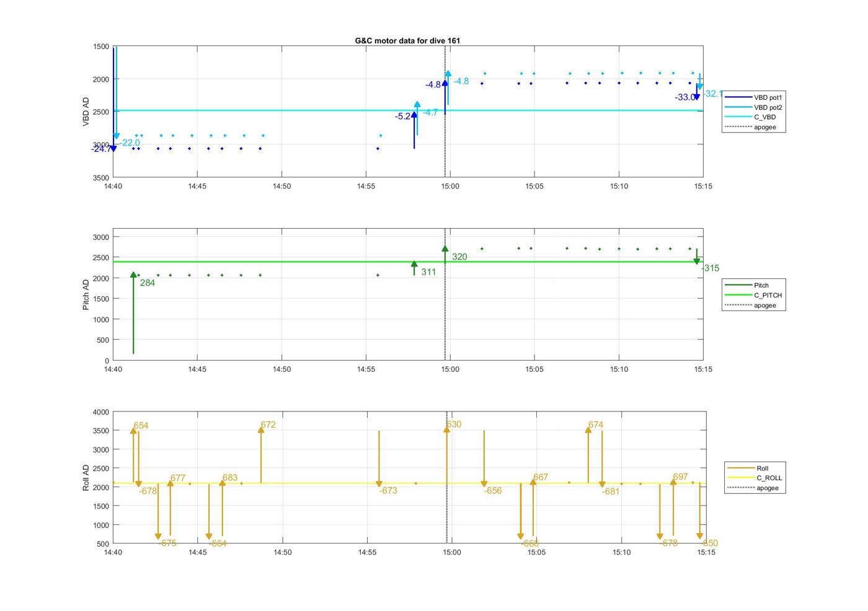Screen dimensions: 868x611
Task: Click the '3000' tick on the Pitch axis
Action: tap(101, 237)
